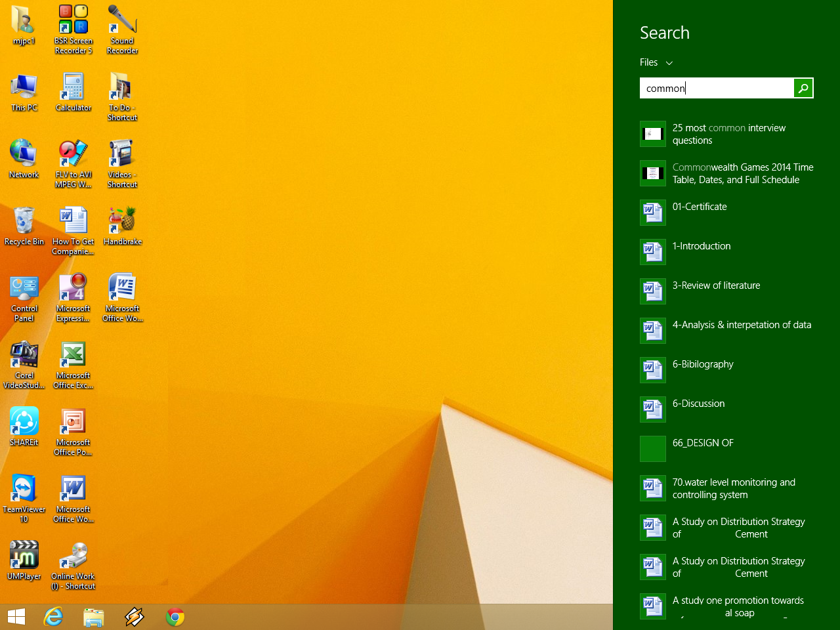Open the Control Panel icon
Screen dimensions: 840x630
coord(24,299)
